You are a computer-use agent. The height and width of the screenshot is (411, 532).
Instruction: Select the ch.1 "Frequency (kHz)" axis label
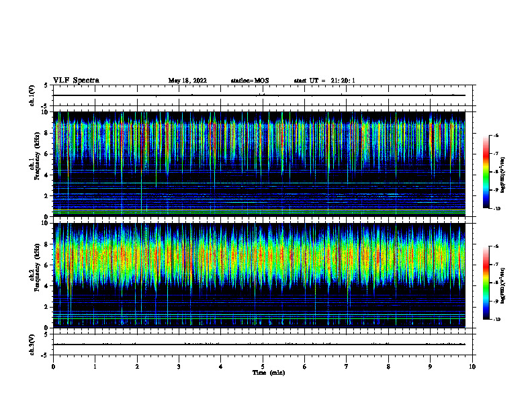coord(36,155)
